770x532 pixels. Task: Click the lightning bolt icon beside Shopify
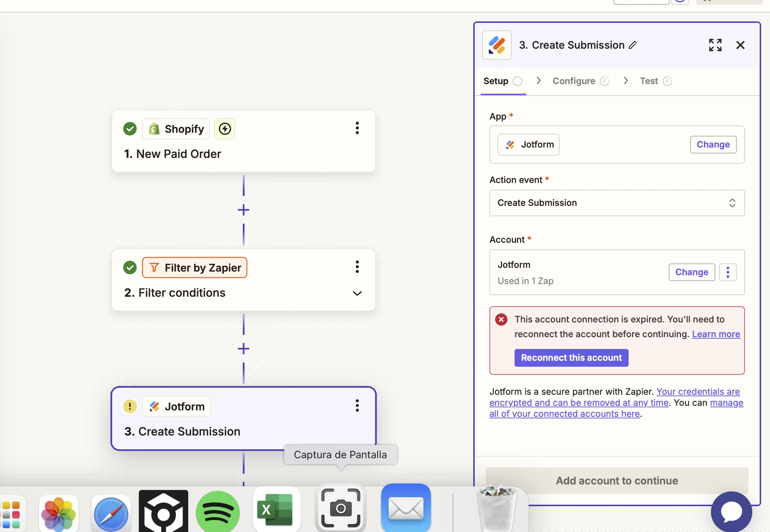(224, 128)
